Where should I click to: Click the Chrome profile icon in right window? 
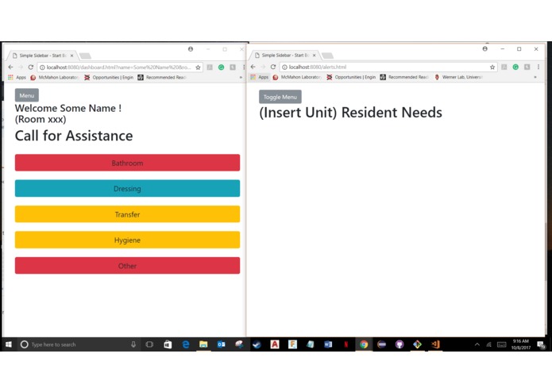[484, 49]
